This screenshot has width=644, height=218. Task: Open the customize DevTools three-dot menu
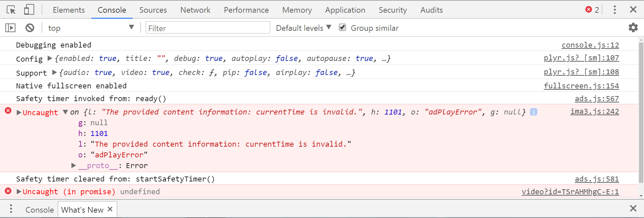click(615, 10)
